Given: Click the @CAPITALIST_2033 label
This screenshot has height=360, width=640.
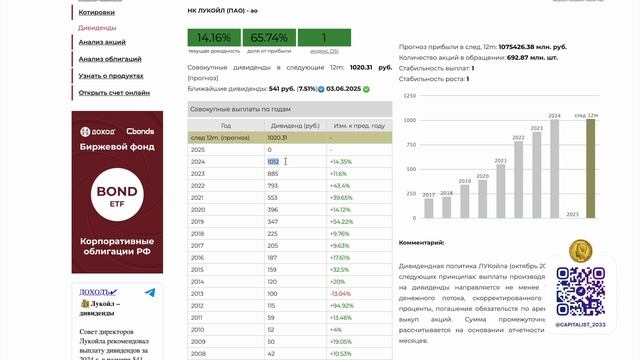Looking at the screenshot, I should coord(580,325).
